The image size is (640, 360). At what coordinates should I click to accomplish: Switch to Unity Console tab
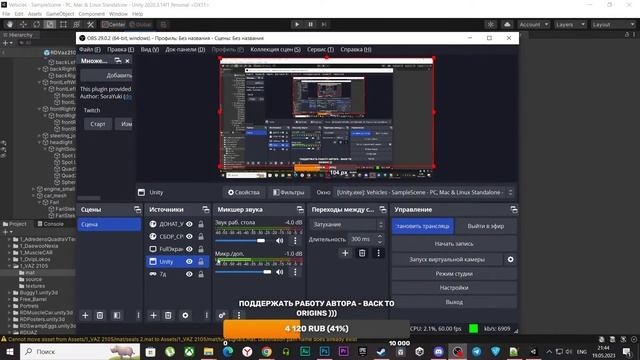[x=51, y=224]
